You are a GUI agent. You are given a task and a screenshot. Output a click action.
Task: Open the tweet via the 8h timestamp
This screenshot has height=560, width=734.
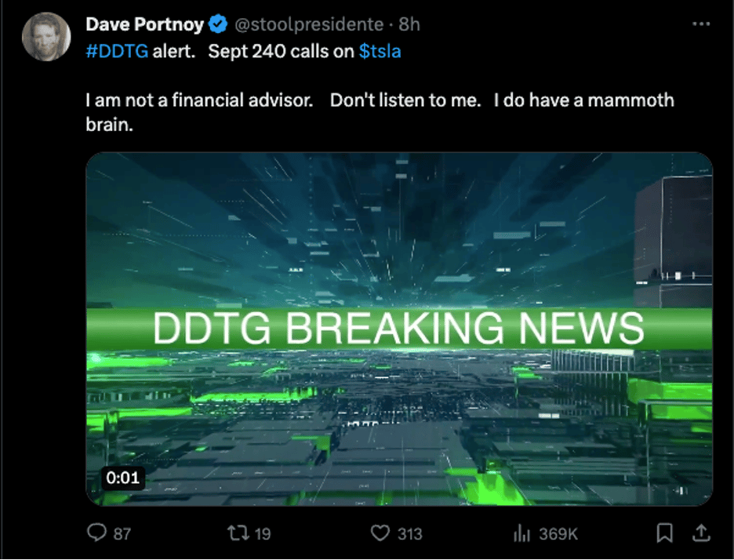(409, 24)
